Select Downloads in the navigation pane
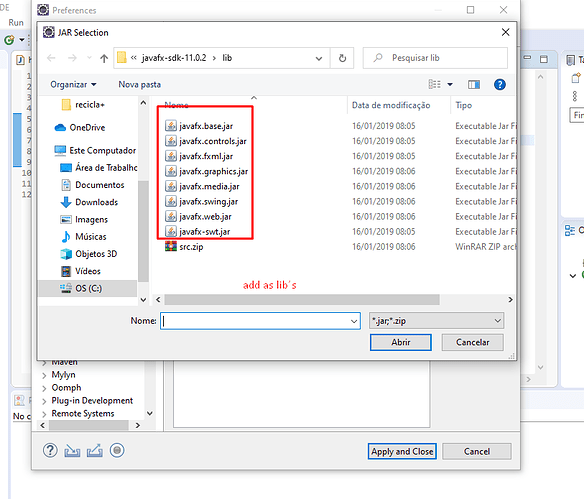 point(96,202)
